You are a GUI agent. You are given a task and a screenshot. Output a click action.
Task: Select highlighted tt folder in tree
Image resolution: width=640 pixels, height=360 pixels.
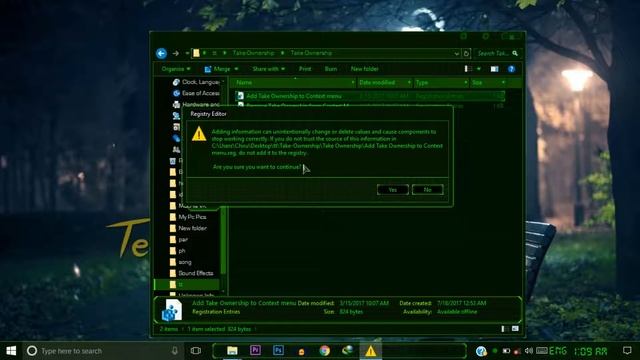[187, 284]
